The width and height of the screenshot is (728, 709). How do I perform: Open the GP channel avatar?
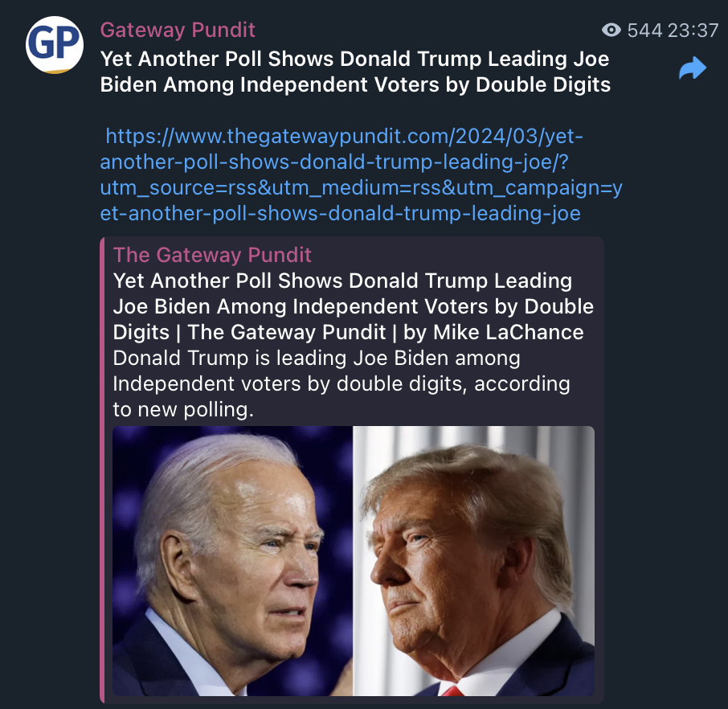[55, 44]
